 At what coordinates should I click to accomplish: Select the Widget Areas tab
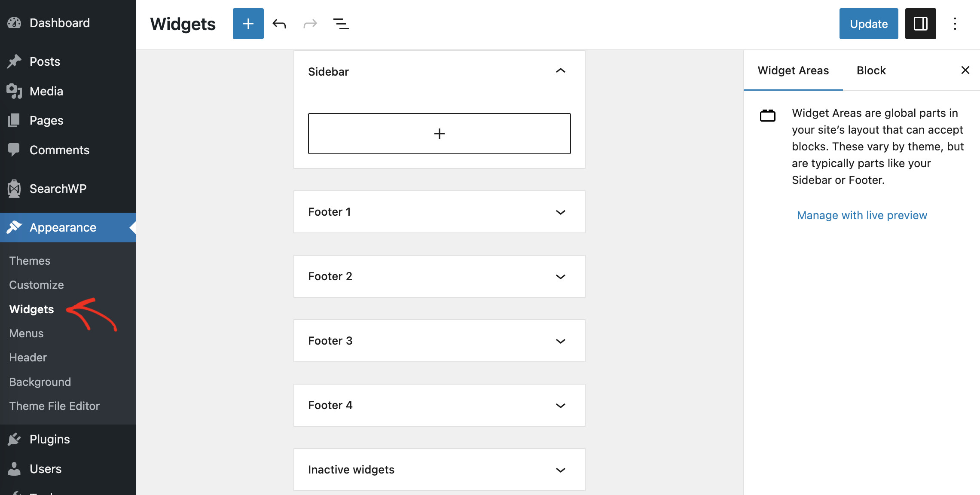[793, 70]
